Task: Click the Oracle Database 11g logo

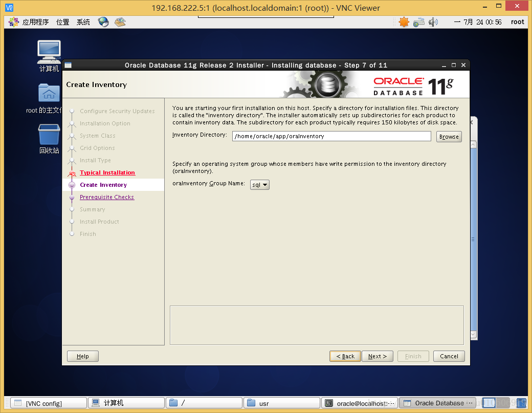Action: pos(413,86)
